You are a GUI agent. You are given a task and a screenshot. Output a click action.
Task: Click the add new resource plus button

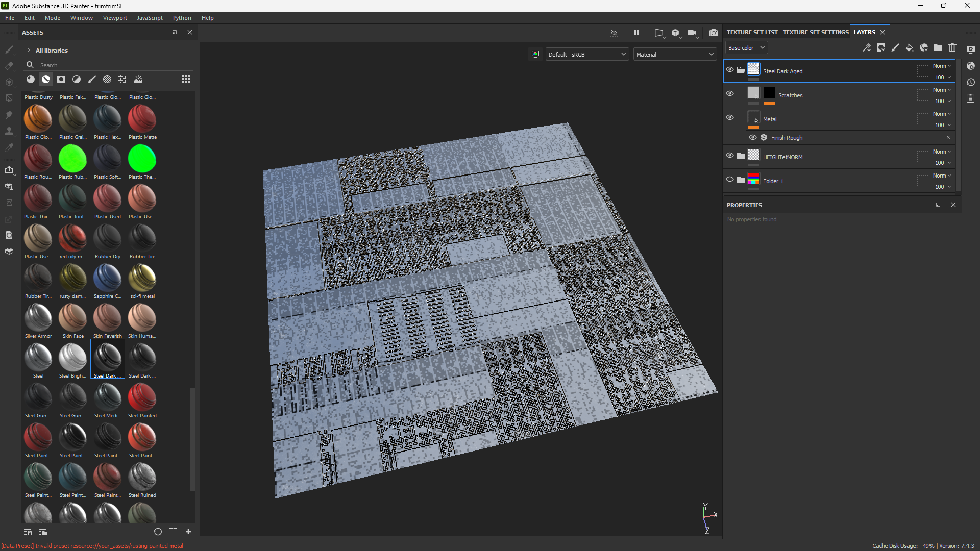click(x=188, y=532)
